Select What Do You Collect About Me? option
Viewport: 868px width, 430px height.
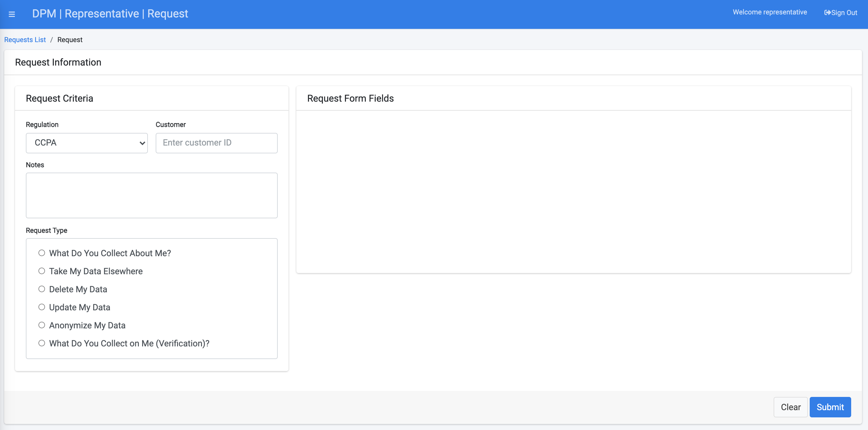coord(42,253)
